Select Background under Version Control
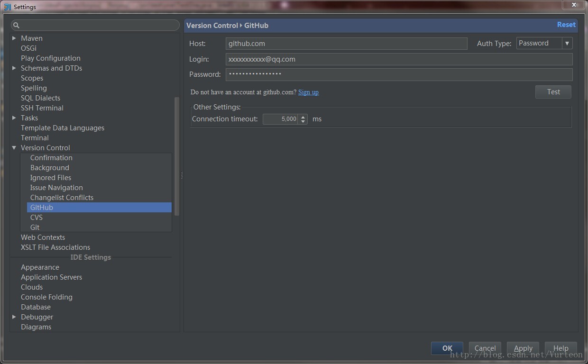Image resolution: width=588 pixels, height=364 pixels. click(x=50, y=167)
